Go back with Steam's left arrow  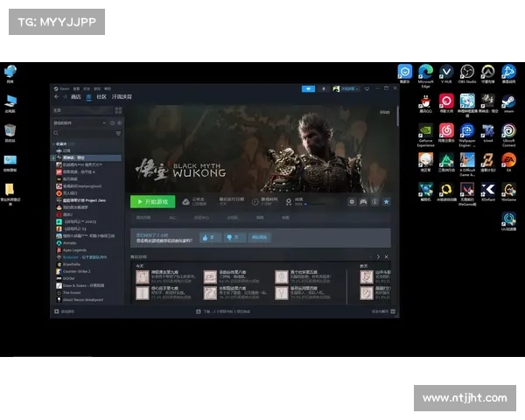click(57, 97)
